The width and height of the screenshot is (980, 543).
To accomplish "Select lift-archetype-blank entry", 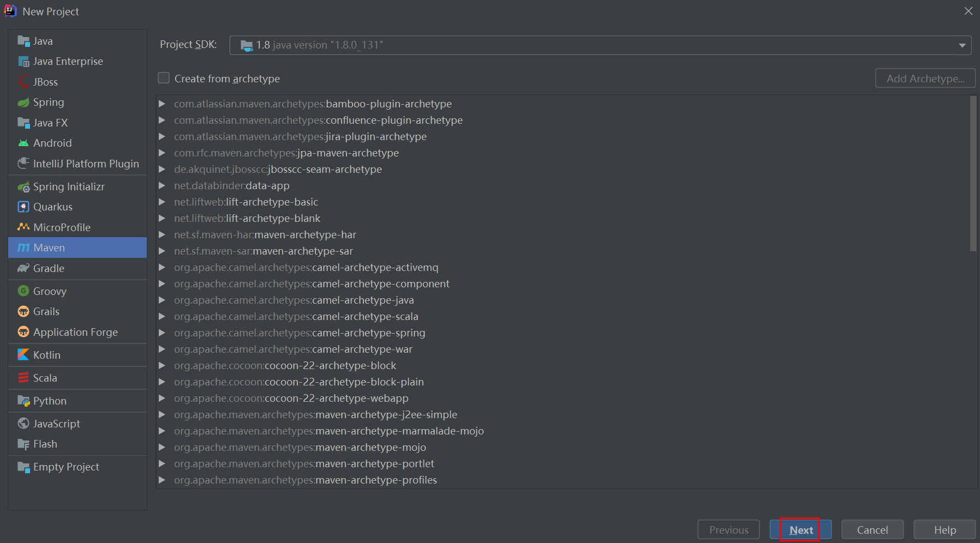I will click(247, 218).
